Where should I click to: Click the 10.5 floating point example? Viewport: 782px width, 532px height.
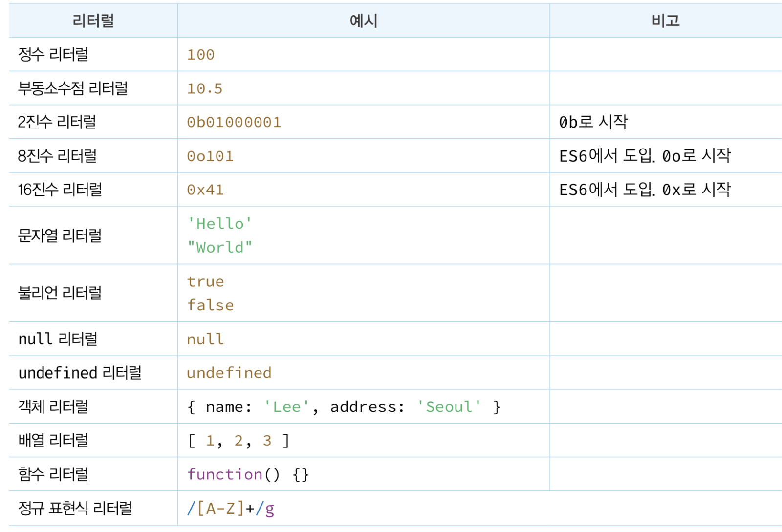click(204, 88)
